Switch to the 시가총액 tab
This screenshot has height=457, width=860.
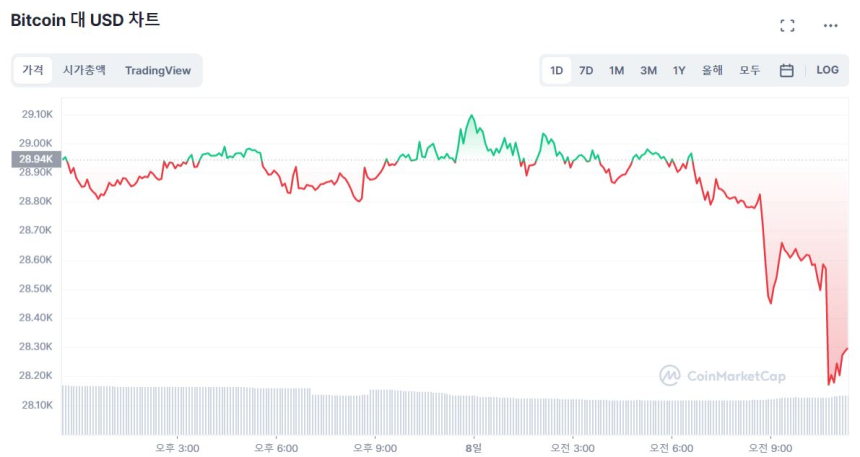tap(84, 70)
